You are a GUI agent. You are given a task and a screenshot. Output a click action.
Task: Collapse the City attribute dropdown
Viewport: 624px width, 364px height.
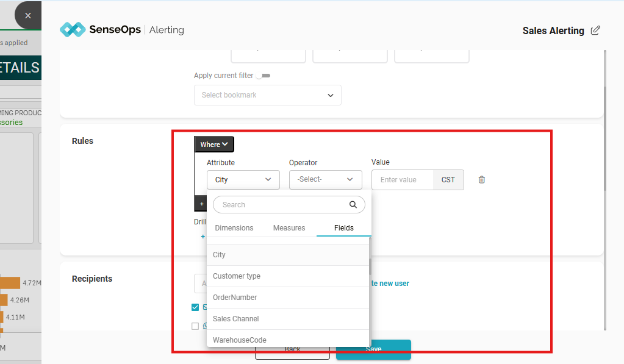tap(243, 180)
